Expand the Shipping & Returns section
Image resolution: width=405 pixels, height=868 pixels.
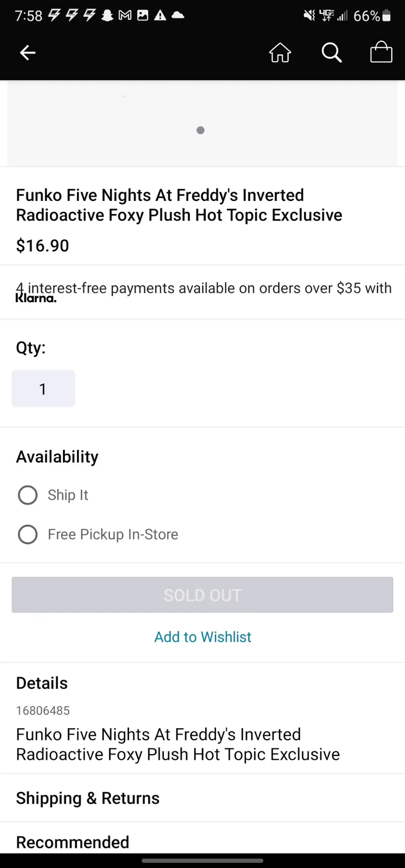tap(88, 798)
